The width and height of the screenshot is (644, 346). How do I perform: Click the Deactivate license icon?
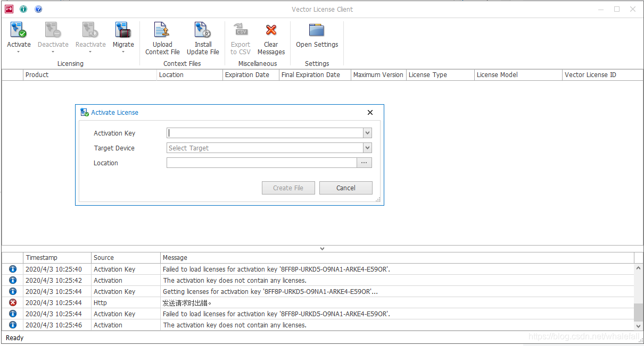pos(53,30)
